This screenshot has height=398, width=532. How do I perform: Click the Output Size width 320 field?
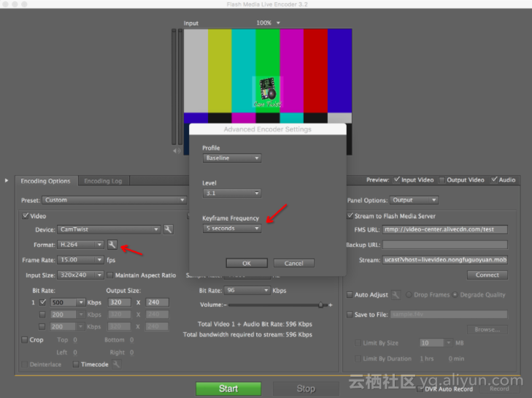coord(120,302)
